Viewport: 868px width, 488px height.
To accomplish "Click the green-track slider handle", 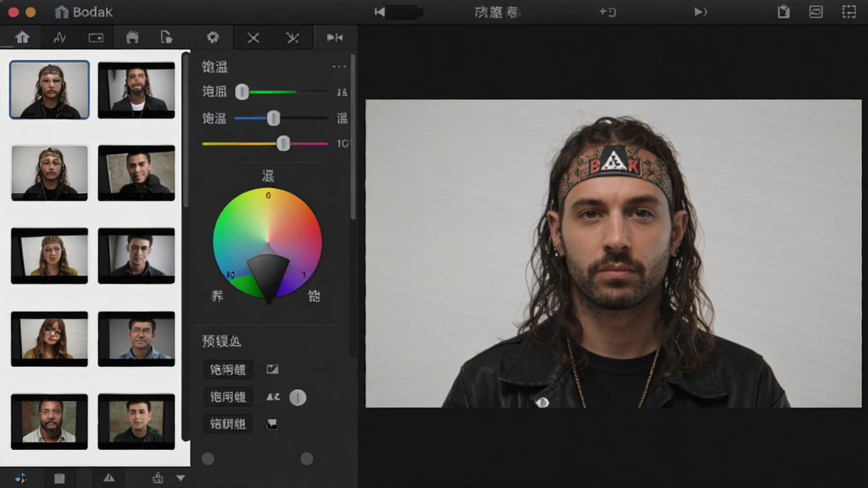I will [x=242, y=91].
